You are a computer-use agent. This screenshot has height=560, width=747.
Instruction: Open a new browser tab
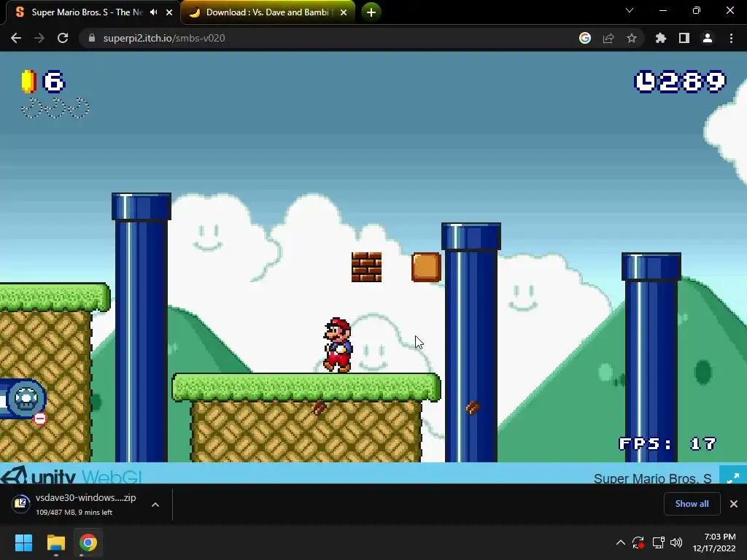coord(371,12)
